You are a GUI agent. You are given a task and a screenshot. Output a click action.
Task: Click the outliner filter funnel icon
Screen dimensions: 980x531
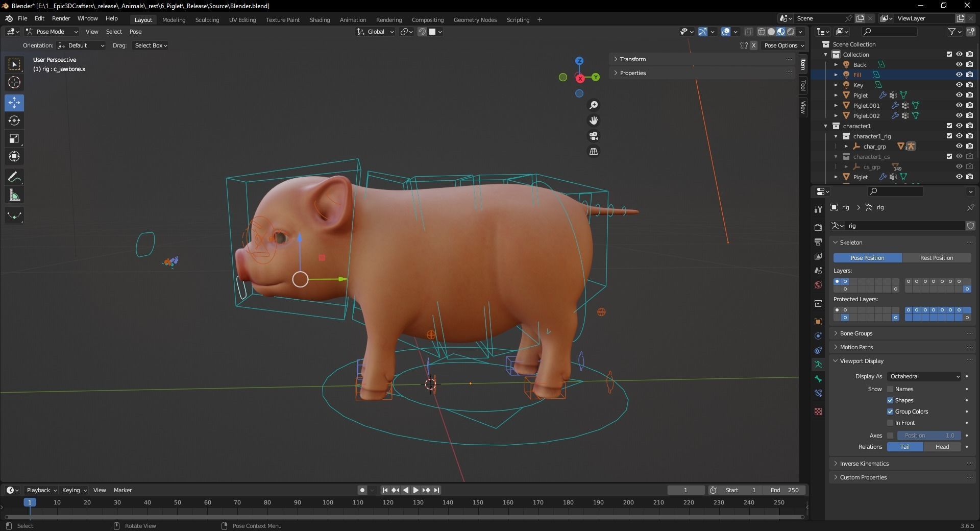tap(952, 32)
